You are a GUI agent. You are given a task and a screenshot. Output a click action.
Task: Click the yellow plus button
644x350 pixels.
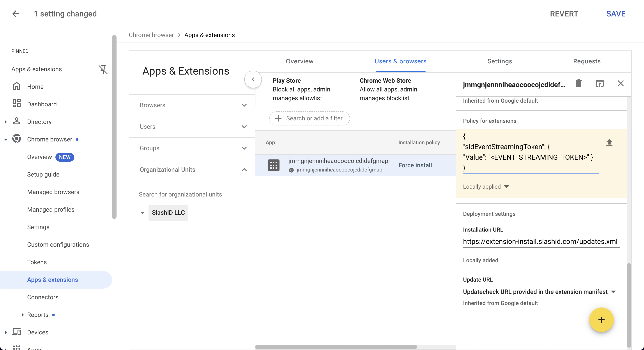(601, 320)
